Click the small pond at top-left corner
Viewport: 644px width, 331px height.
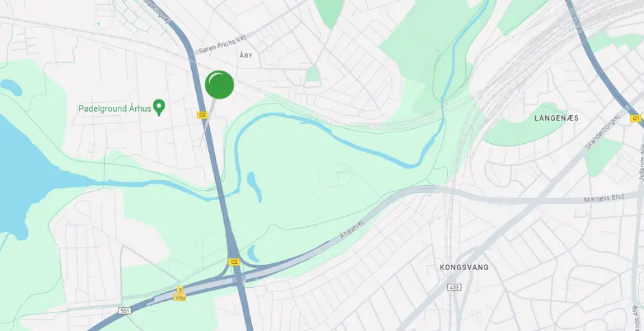coord(10,87)
